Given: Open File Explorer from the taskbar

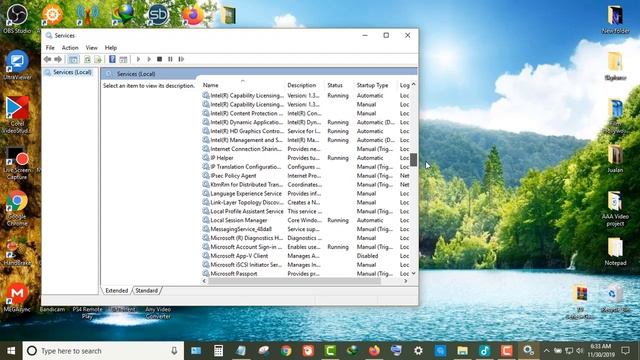Looking at the screenshot, I should (462, 351).
